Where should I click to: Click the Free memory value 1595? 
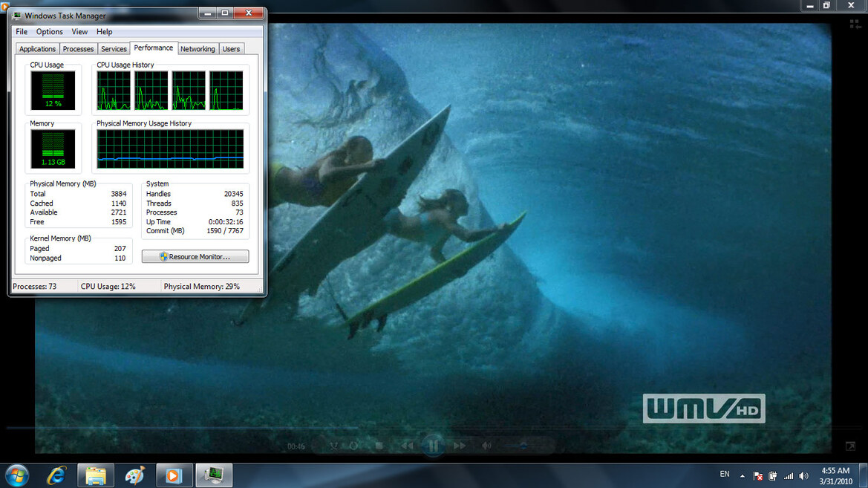(119, 221)
